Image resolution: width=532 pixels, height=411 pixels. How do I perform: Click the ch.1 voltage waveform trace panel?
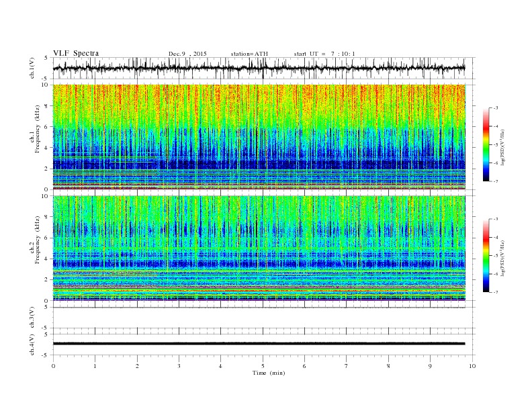coord(264,68)
